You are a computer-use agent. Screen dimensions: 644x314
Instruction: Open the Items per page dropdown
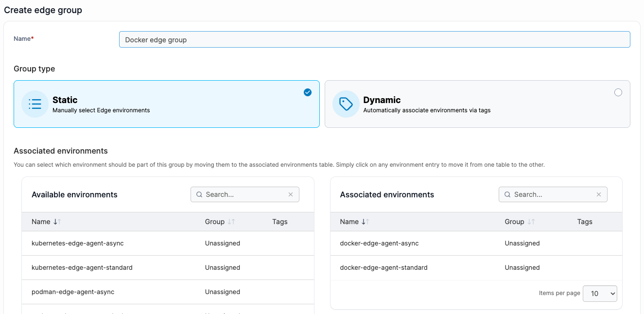(x=600, y=293)
